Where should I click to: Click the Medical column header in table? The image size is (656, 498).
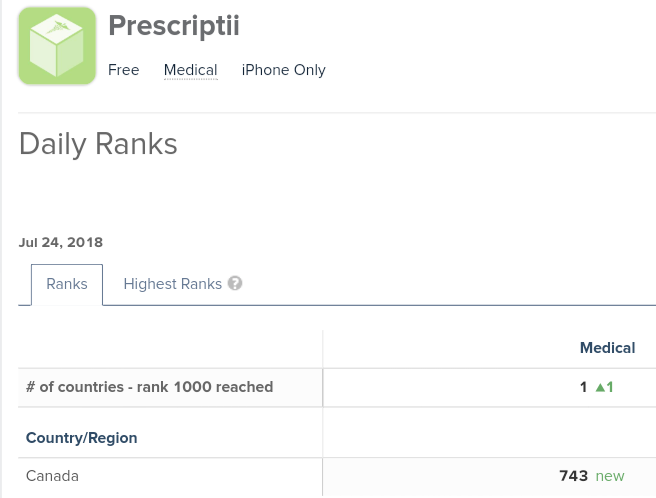tap(607, 348)
